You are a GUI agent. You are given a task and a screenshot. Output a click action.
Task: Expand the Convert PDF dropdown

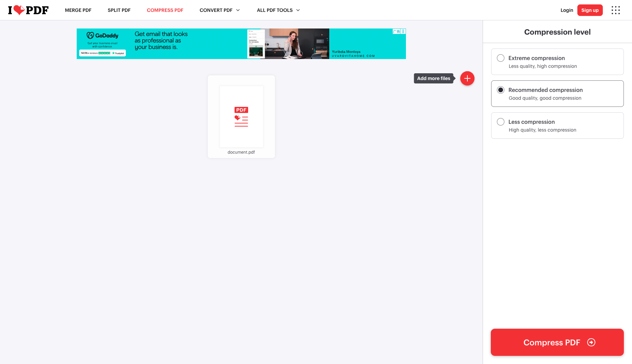click(220, 10)
